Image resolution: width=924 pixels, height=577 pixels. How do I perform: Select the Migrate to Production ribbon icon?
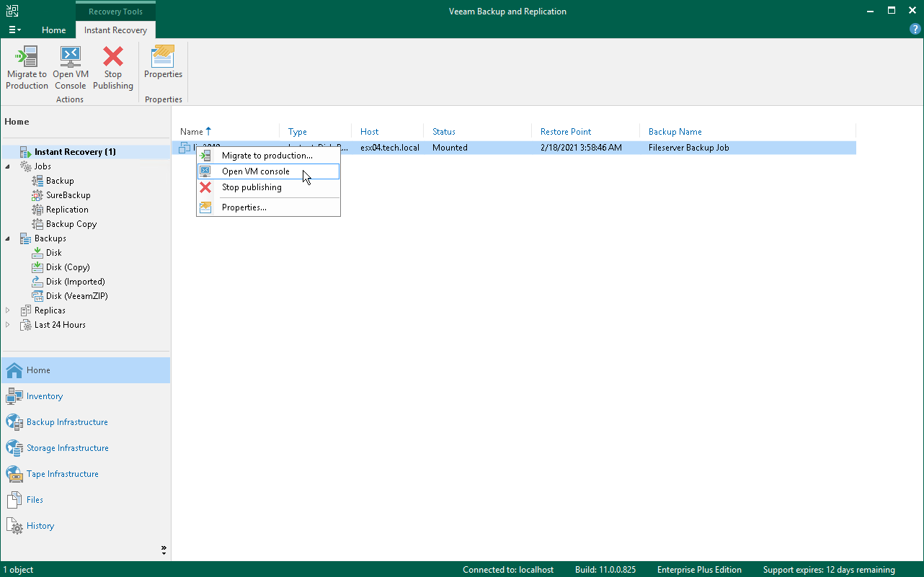27,65
